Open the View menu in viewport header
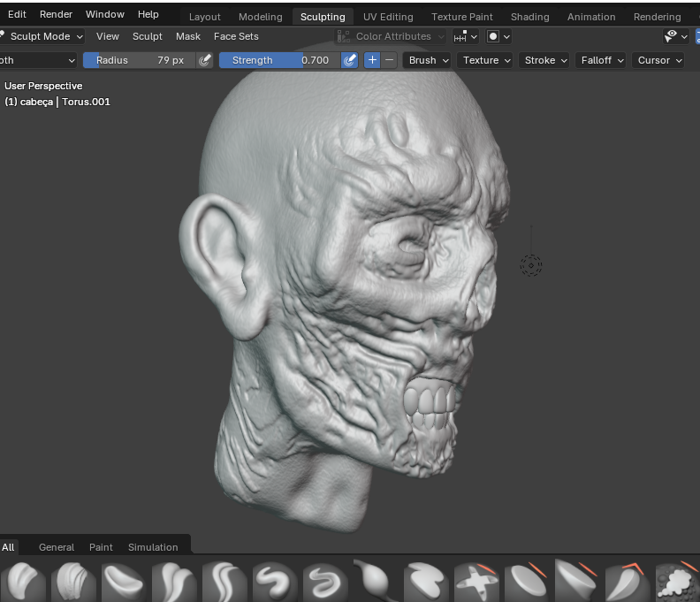 pos(108,36)
